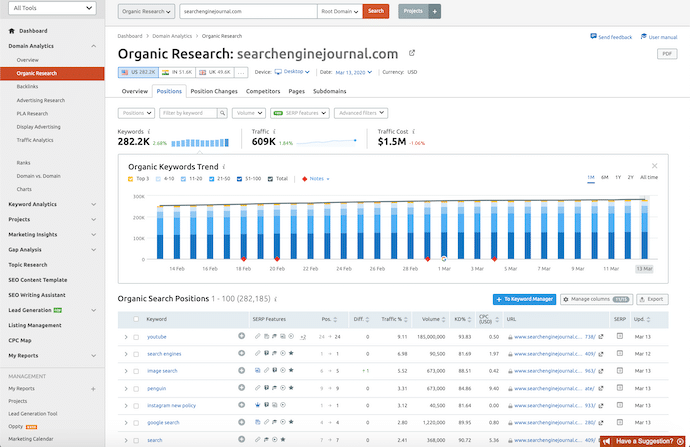The height and width of the screenshot is (447, 690).
Task: Toggle 51-100 series checkbox in legend
Action: click(239, 179)
